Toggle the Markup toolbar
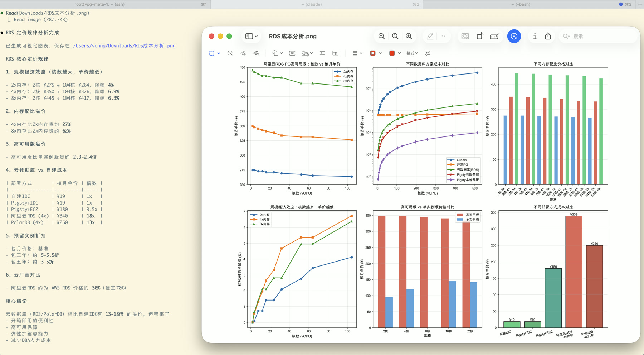This screenshot has width=644, height=355. pyautogui.click(x=514, y=36)
